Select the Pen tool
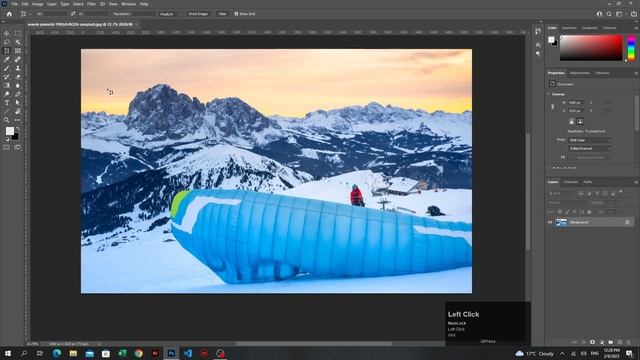The width and height of the screenshot is (640, 360). point(18,94)
